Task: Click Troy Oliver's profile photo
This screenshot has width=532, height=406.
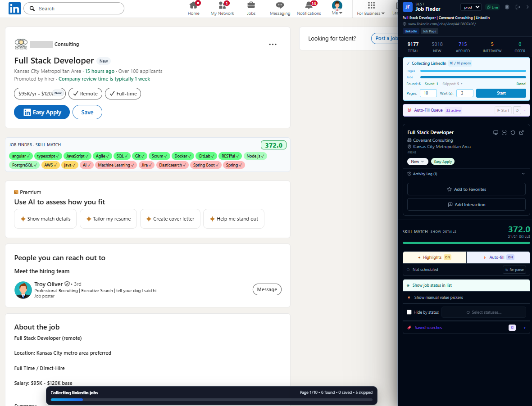Action: [x=23, y=290]
